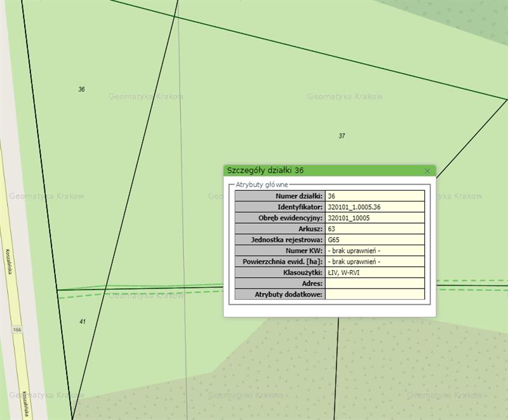
Task: Select parcel 41 on the map
Action: 82,322
